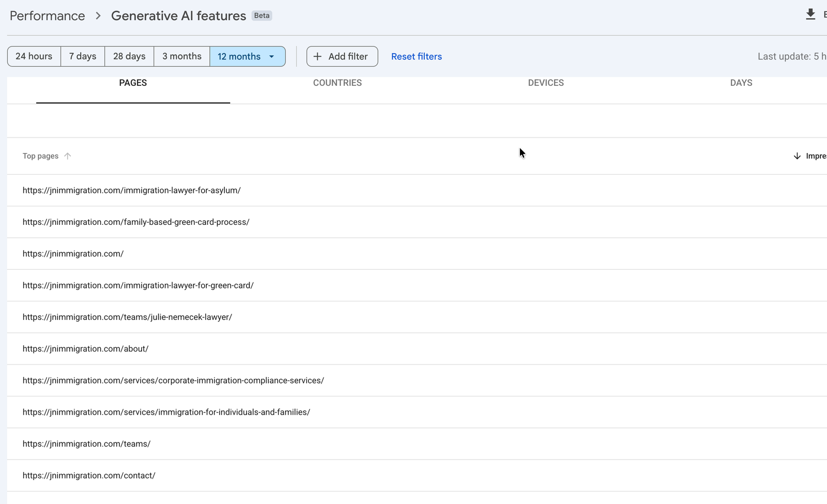827x504 pixels.
Task: Click the Reset filters link
Action: 417,56
